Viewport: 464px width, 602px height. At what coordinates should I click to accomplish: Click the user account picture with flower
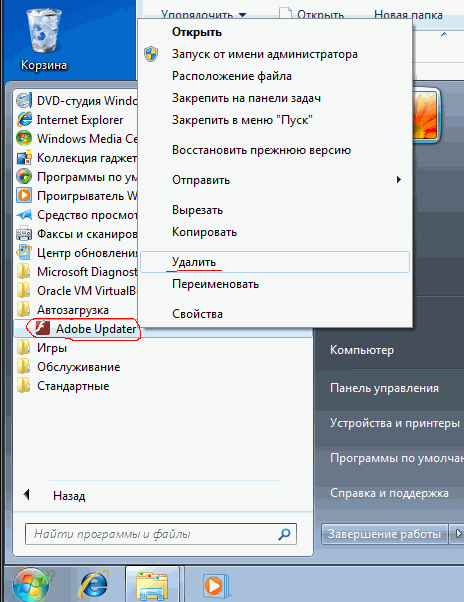coord(425,115)
